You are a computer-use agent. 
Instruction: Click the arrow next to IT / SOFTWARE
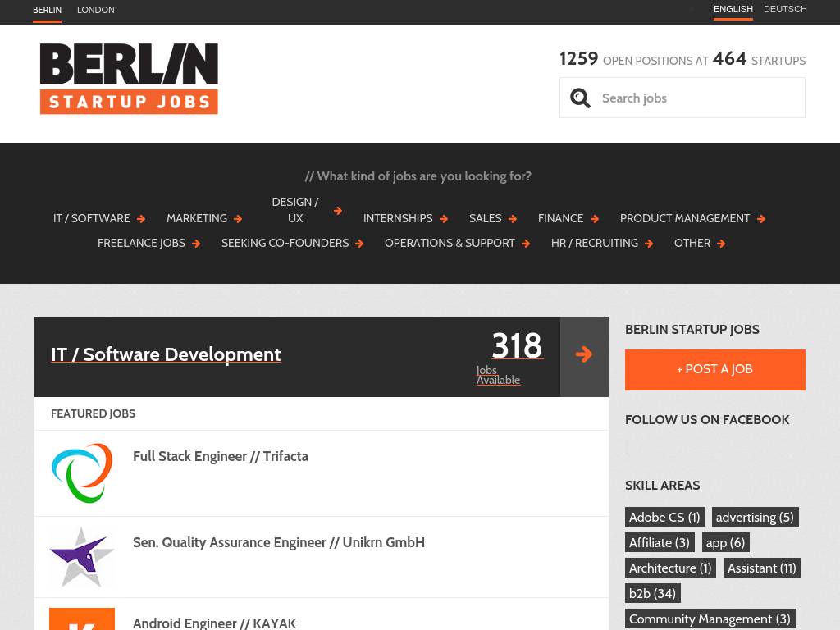click(141, 219)
